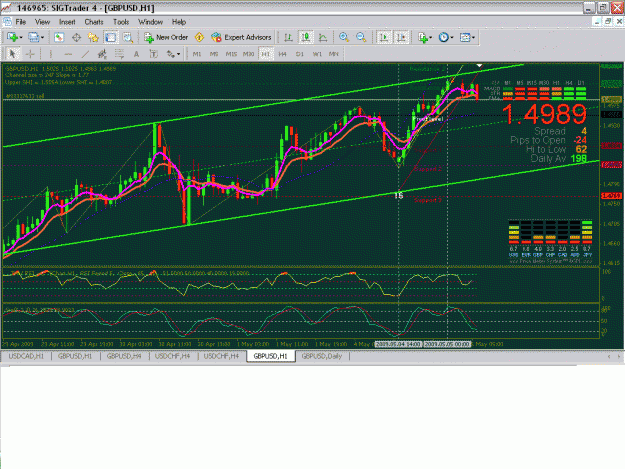The height and width of the screenshot is (469, 625).
Task: Switch to W1 timeframe
Action: [x=317, y=54]
